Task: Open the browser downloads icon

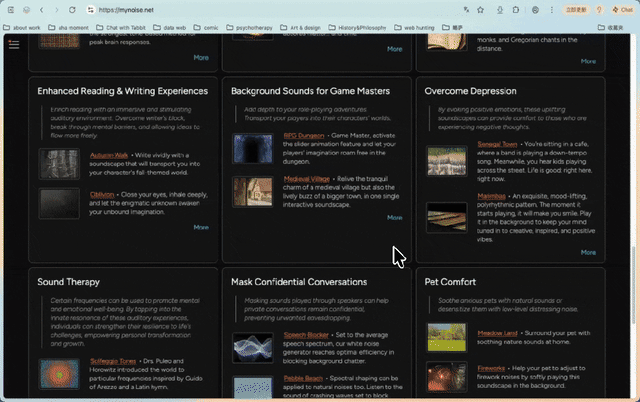Action: point(500,10)
